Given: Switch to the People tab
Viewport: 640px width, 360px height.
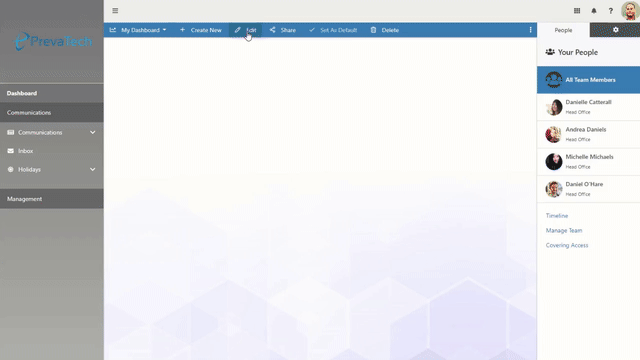Looking at the screenshot, I should coord(563,30).
